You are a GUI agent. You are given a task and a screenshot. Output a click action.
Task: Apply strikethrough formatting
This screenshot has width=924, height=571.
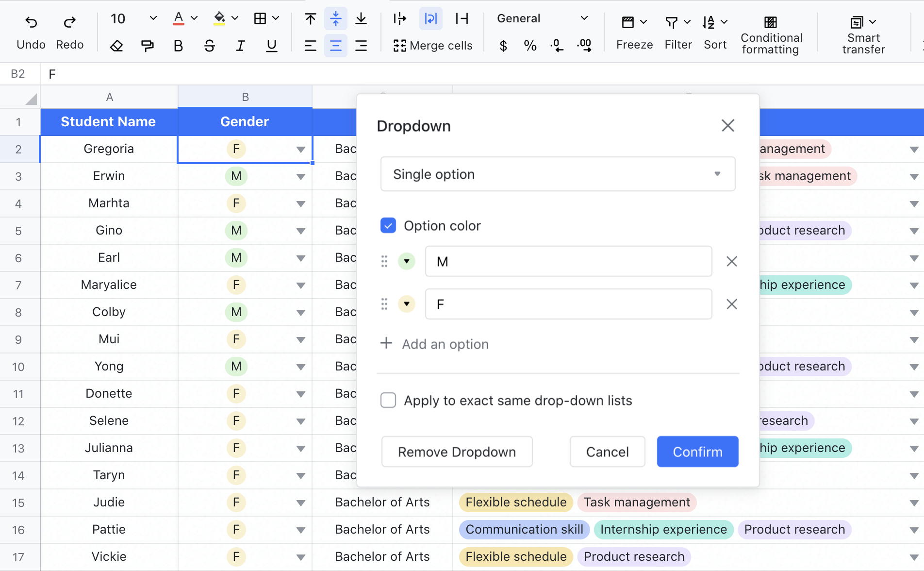pos(209,46)
